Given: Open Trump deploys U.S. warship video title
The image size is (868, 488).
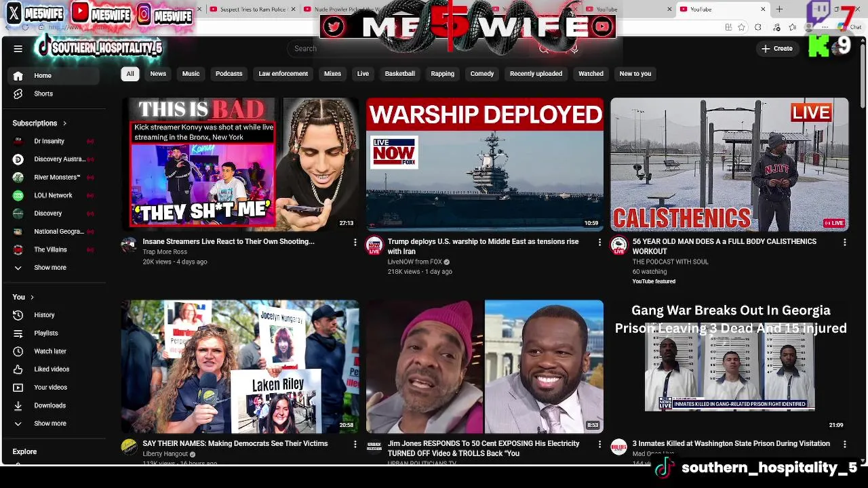Looking at the screenshot, I should coord(483,246).
